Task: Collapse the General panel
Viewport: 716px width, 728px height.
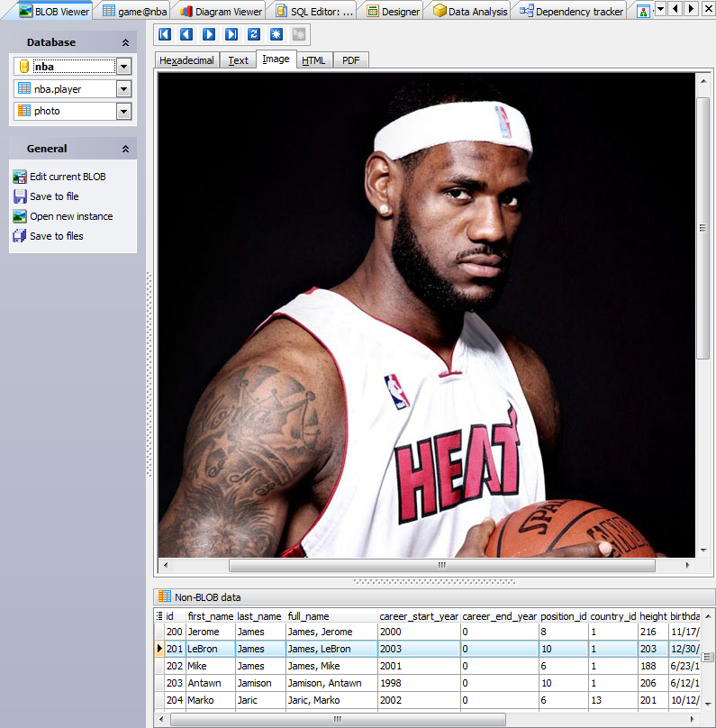Action: click(x=125, y=149)
